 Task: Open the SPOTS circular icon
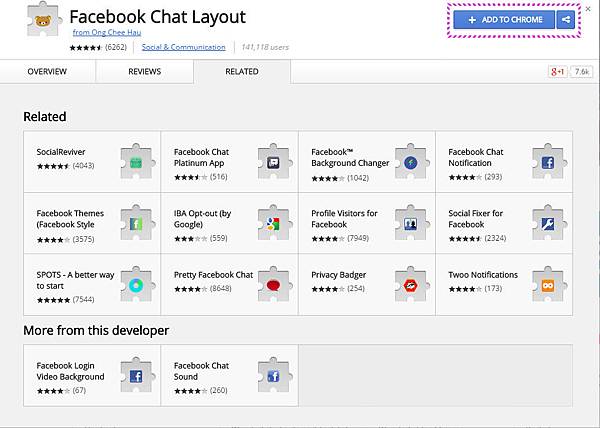point(137,284)
